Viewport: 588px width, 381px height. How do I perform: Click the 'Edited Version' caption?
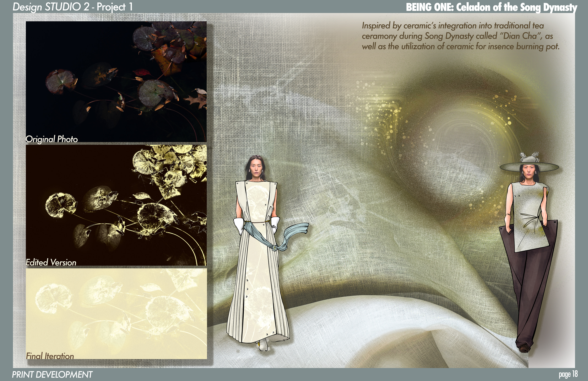[x=51, y=262]
